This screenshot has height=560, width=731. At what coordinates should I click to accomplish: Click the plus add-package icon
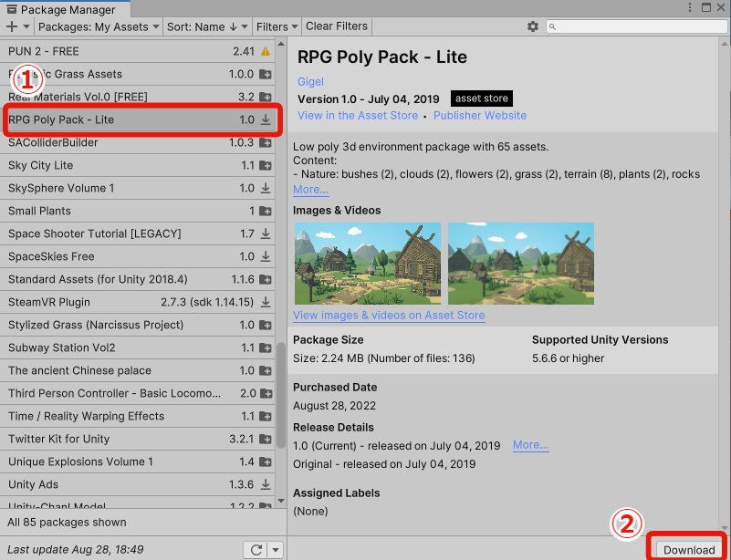(x=12, y=26)
